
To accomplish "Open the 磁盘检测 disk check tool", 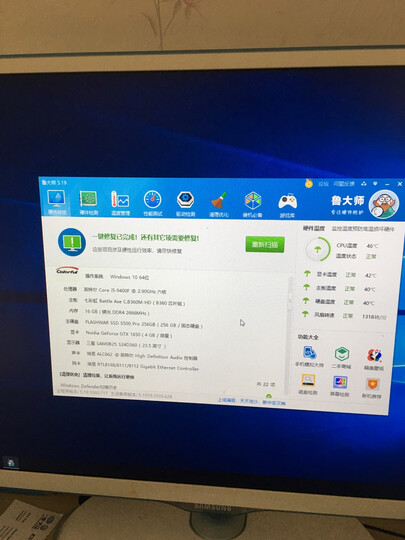I will 307,384.
